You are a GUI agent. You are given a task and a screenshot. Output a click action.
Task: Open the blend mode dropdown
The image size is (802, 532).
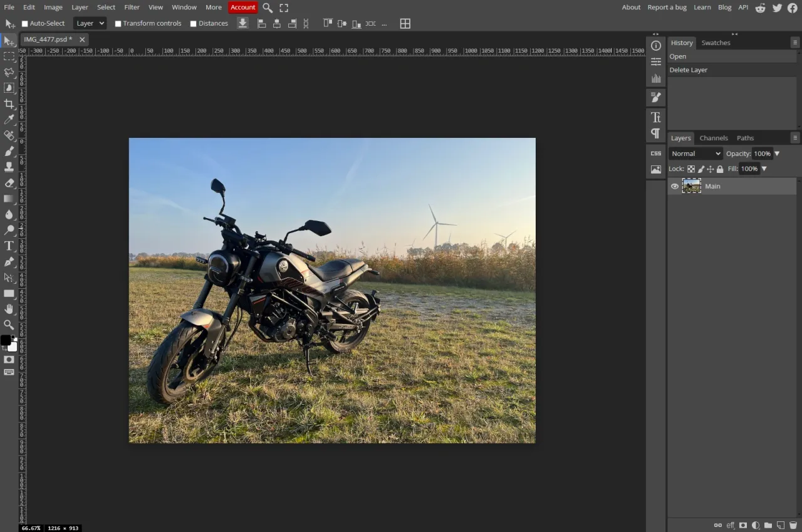695,154
